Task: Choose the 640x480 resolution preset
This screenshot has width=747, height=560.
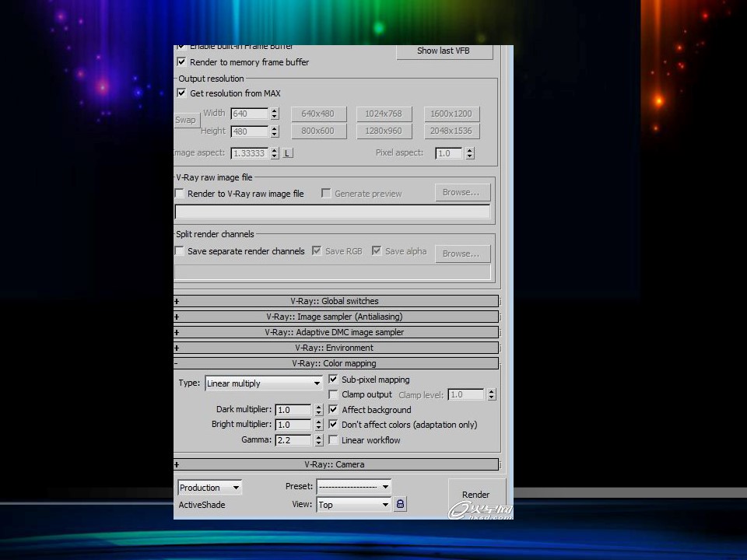Action: tap(317, 114)
